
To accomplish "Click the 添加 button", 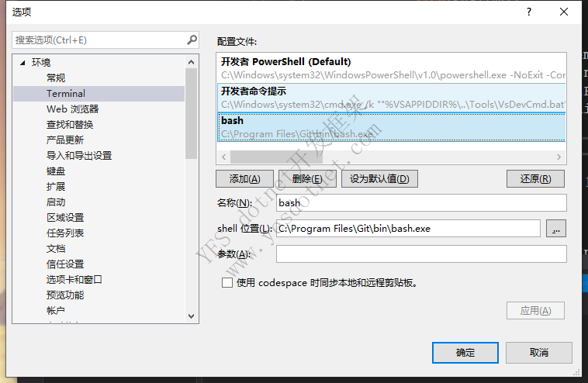I will point(244,178).
